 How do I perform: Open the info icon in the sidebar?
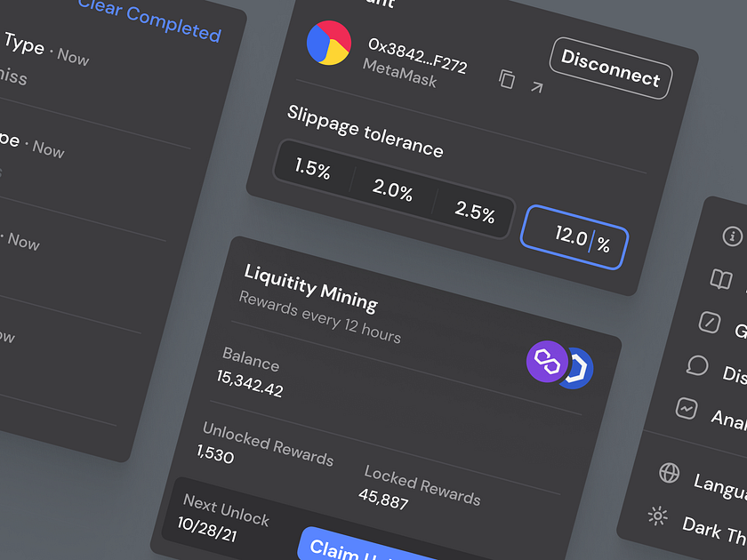point(731,236)
